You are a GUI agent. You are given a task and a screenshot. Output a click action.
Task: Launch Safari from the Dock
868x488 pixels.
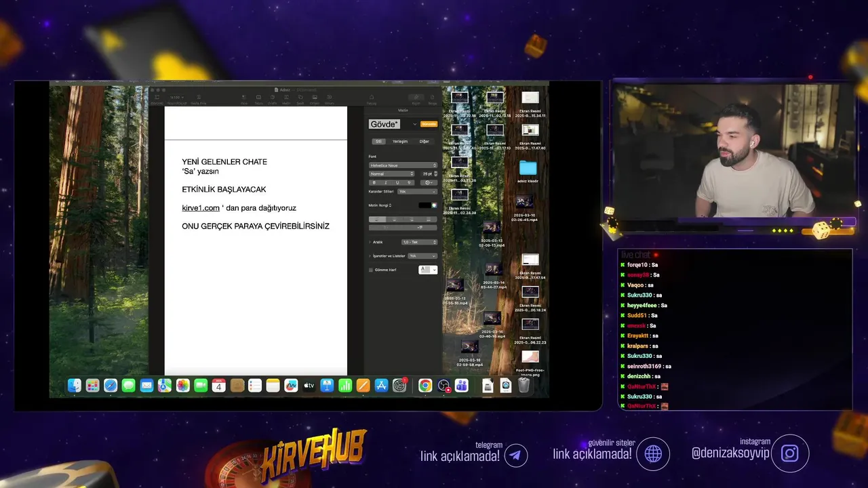tap(111, 386)
